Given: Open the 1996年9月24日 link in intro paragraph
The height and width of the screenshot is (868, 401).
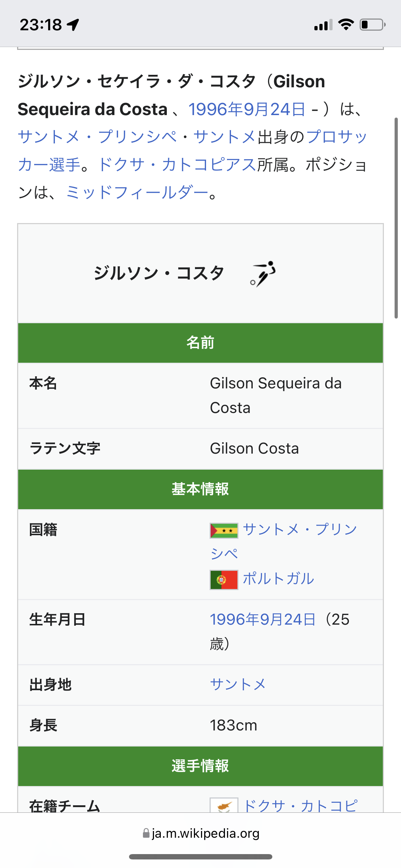Looking at the screenshot, I should 247,109.
